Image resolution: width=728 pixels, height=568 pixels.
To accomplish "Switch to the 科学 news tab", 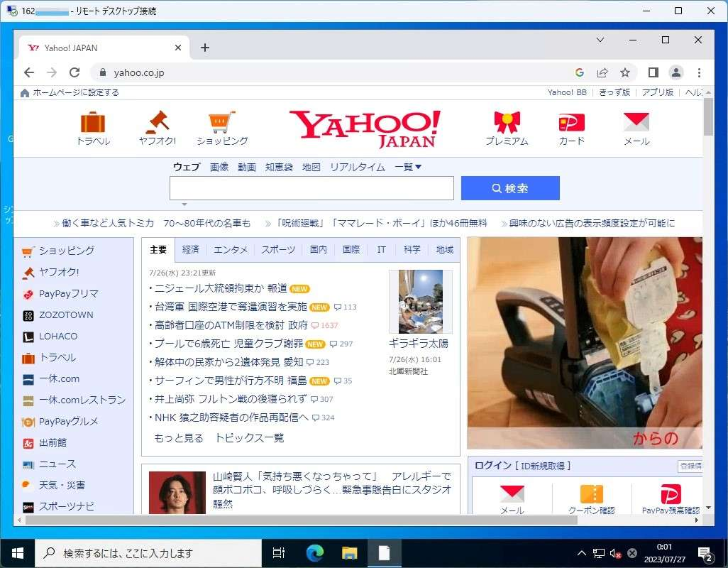I will 412,249.
